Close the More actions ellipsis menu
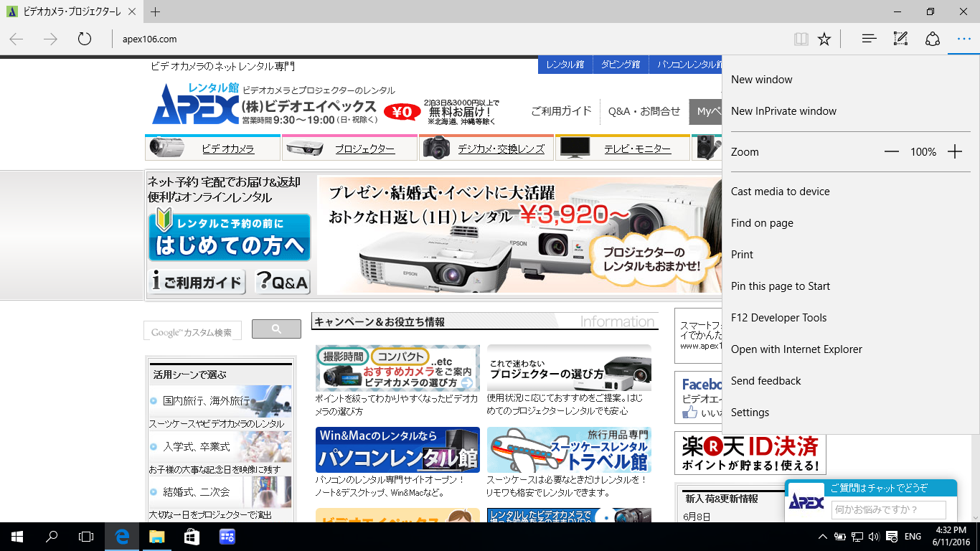This screenshot has height=551, width=980. tap(963, 39)
